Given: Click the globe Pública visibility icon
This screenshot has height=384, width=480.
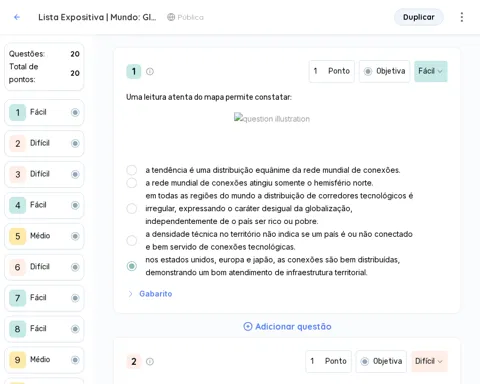Looking at the screenshot, I should point(171,17).
